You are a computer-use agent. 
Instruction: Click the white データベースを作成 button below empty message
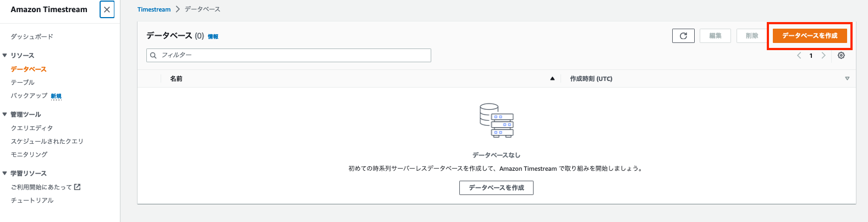pos(496,188)
